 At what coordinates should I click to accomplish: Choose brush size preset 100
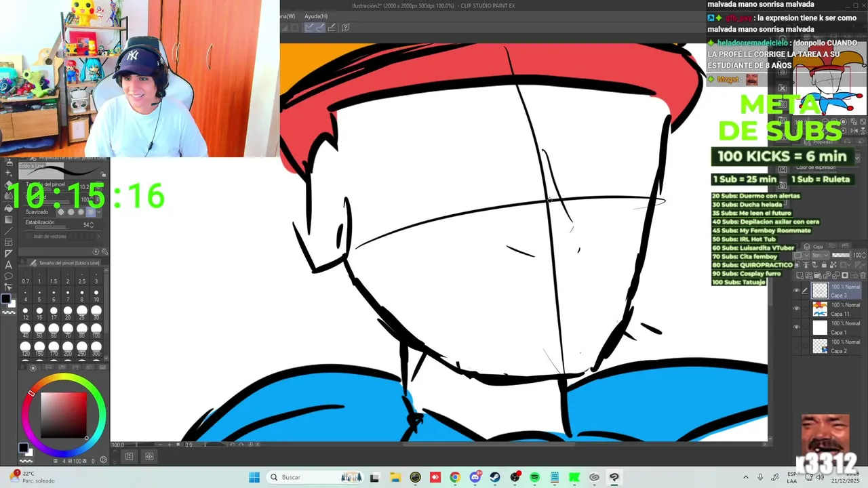click(96, 330)
